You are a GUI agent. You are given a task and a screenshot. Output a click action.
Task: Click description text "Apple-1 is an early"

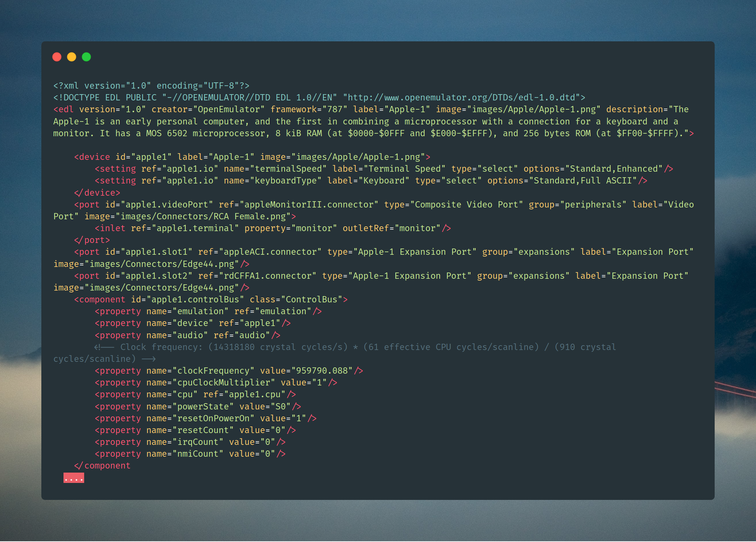(102, 121)
